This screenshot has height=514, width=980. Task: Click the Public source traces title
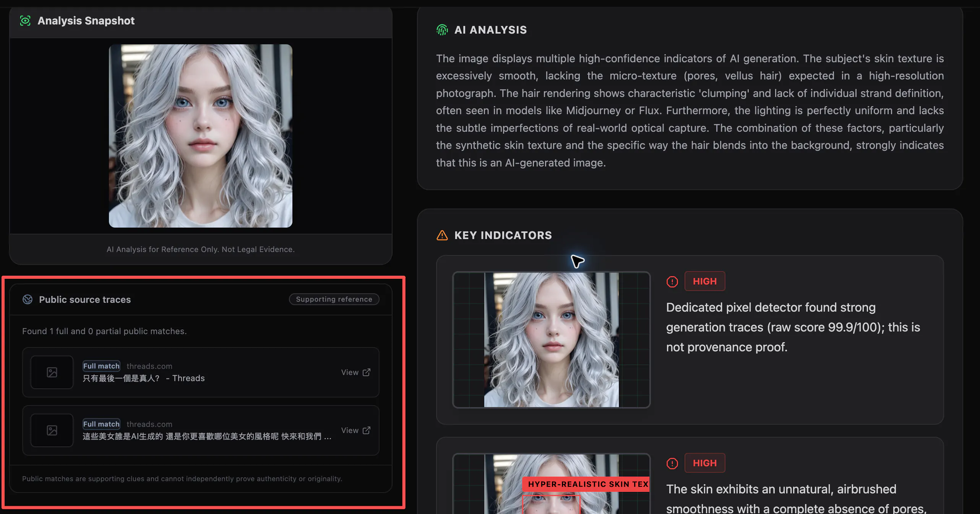tap(85, 299)
